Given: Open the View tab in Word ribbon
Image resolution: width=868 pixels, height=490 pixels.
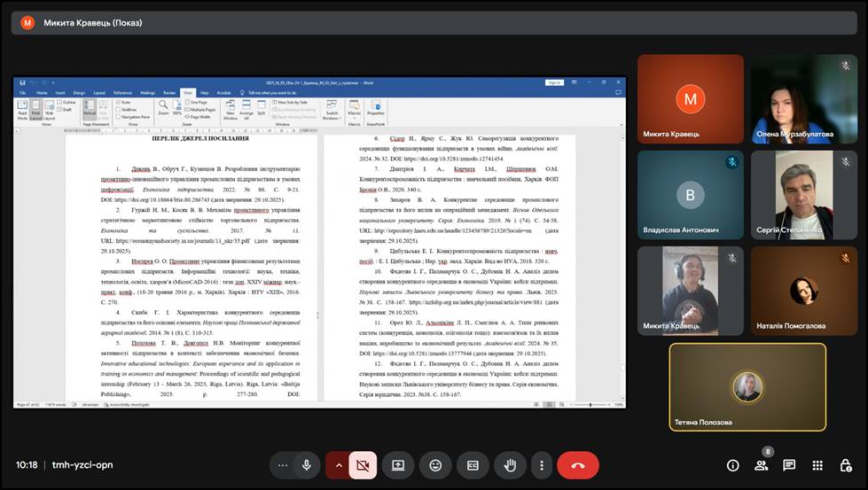Looking at the screenshot, I should coord(187,92).
